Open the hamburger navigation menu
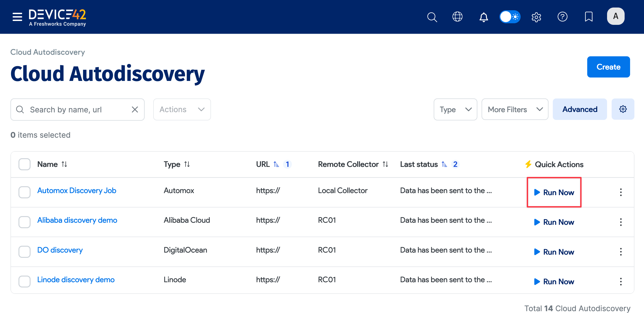This screenshot has height=331, width=644. (x=17, y=17)
